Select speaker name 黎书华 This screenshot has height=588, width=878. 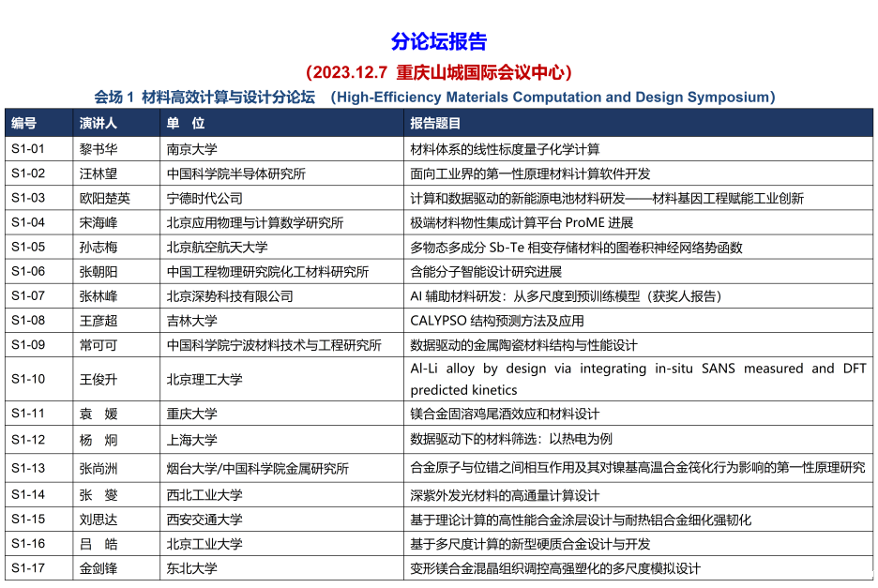tap(98, 149)
